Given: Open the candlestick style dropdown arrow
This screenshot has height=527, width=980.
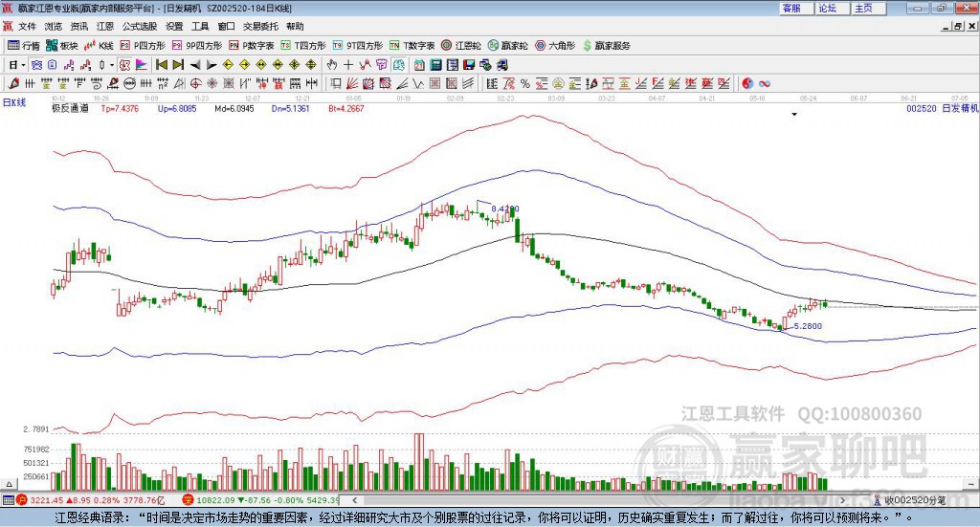Looking at the screenshot, I should click(x=112, y=65).
